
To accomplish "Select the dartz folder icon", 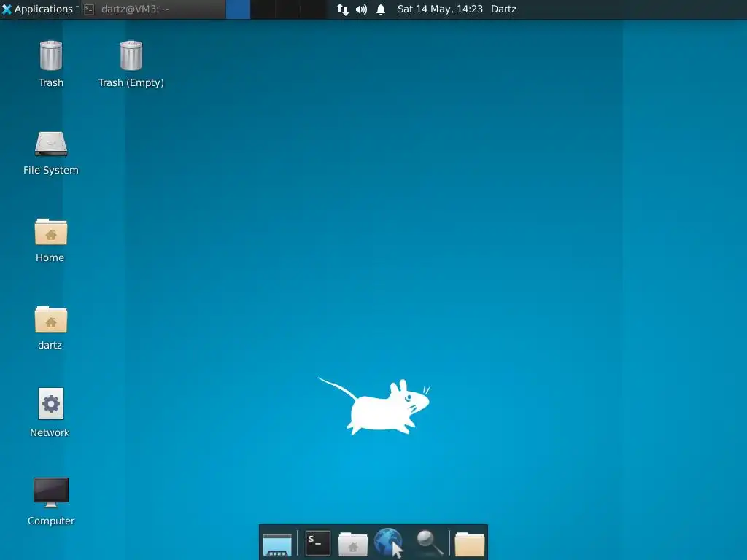I will (x=51, y=319).
